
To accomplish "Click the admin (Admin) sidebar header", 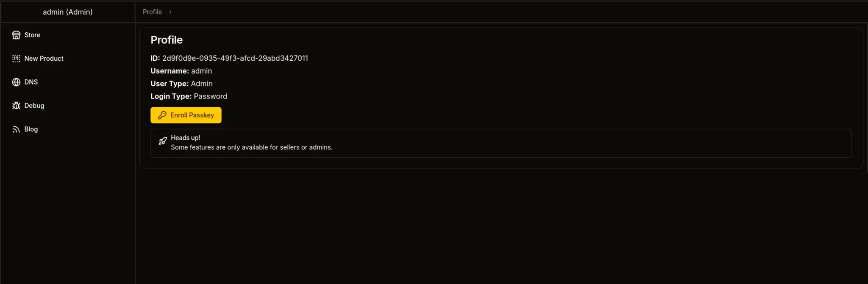I will coord(68,12).
